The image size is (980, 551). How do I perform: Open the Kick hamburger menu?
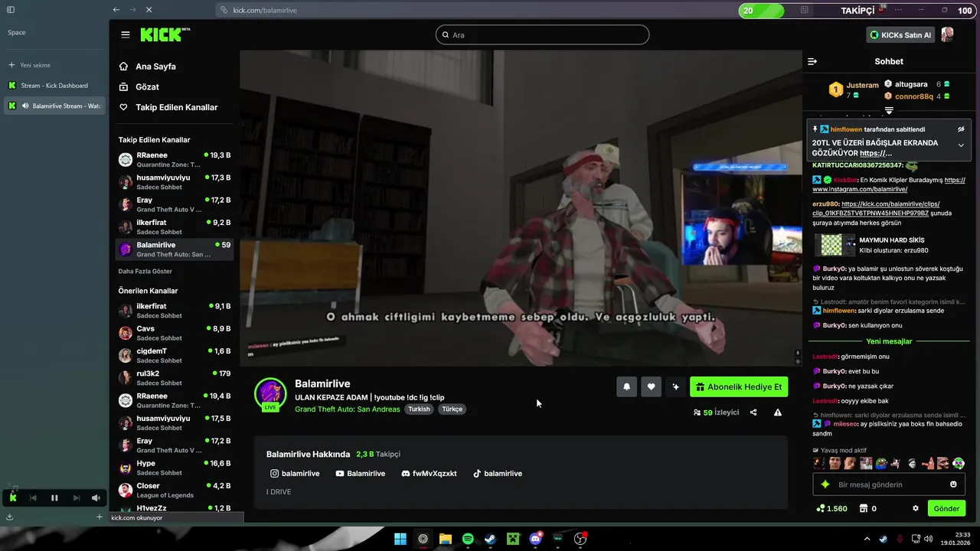click(126, 34)
